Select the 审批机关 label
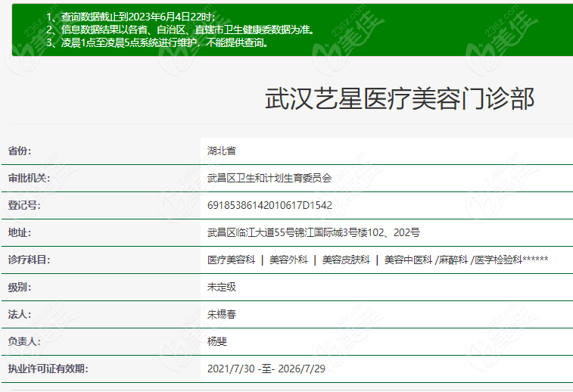The image size is (573, 392). coord(30,178)
